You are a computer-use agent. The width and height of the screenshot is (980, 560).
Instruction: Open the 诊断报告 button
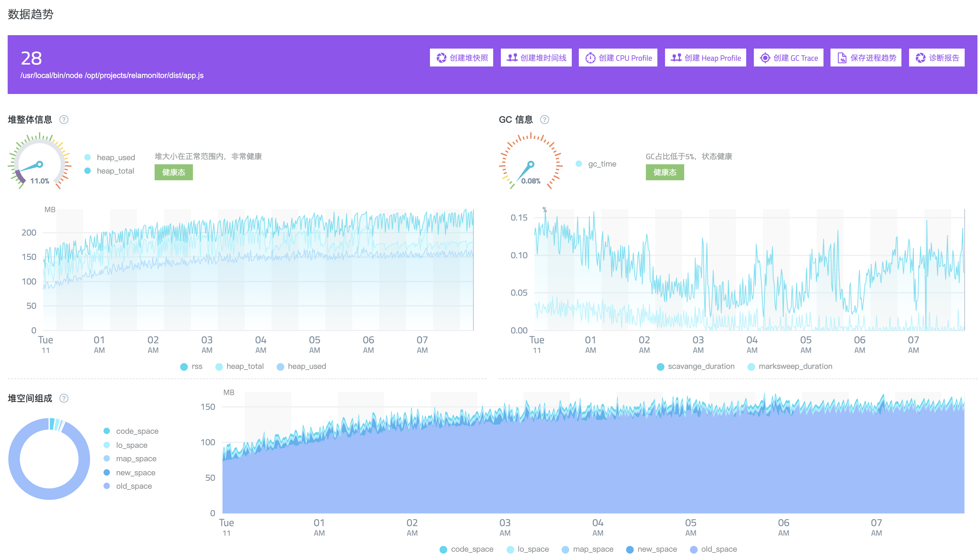[x=936, y=58]
